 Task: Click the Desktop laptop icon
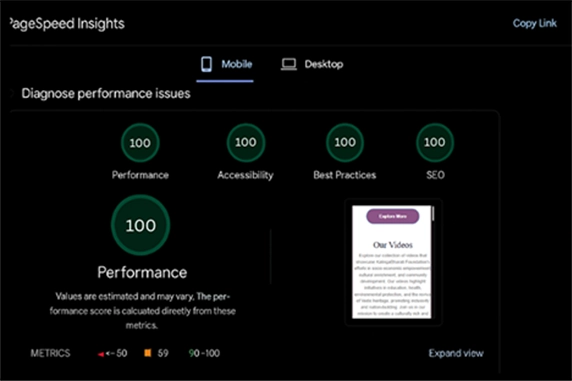[289, 65]
